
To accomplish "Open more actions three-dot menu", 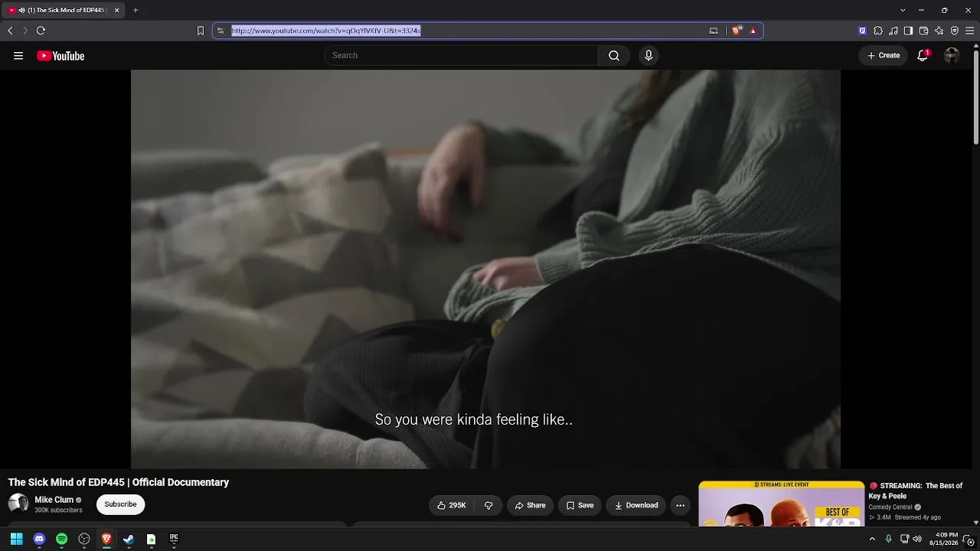I will pos(680,505).
